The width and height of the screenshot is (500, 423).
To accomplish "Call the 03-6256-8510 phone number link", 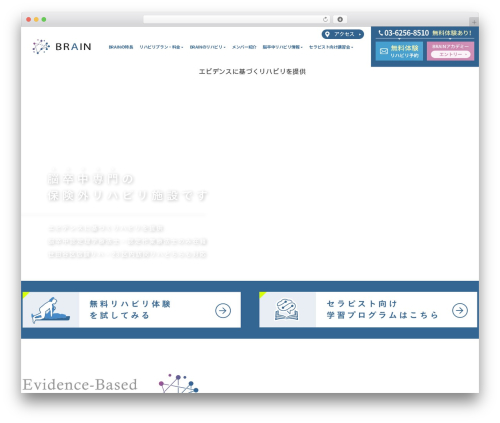I will coord(404,33).
